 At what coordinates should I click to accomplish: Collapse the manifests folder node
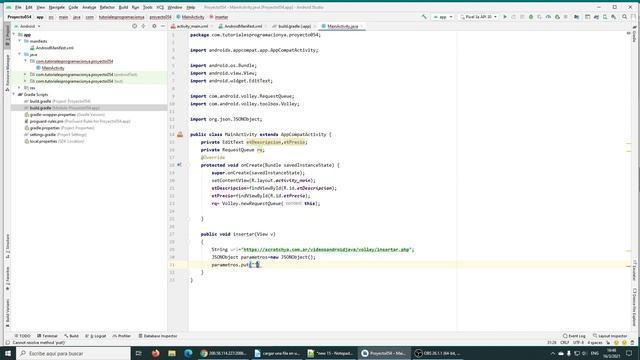[x=20, y=41]
